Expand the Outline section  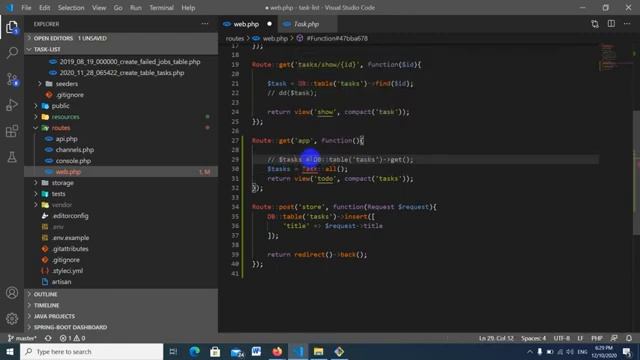[121, 294]
